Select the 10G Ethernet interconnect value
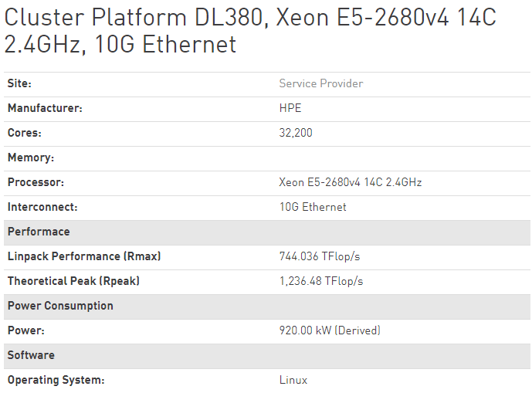Viewport: 532px width, 393px height. (313, 207)
